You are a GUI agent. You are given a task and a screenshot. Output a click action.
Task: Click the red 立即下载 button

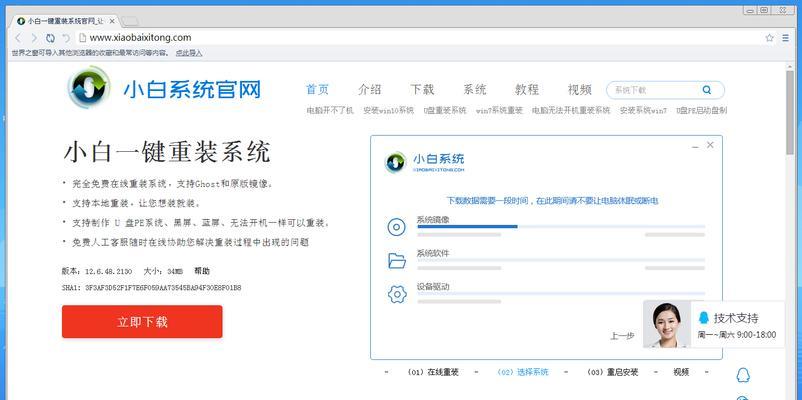click(x=142, y=322)
